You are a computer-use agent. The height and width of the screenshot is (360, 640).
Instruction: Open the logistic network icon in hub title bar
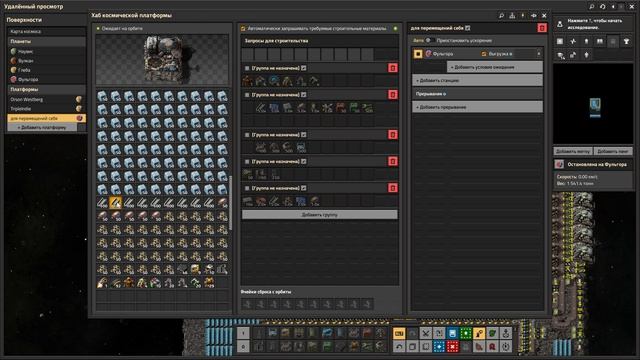click(x=512, y=16)
